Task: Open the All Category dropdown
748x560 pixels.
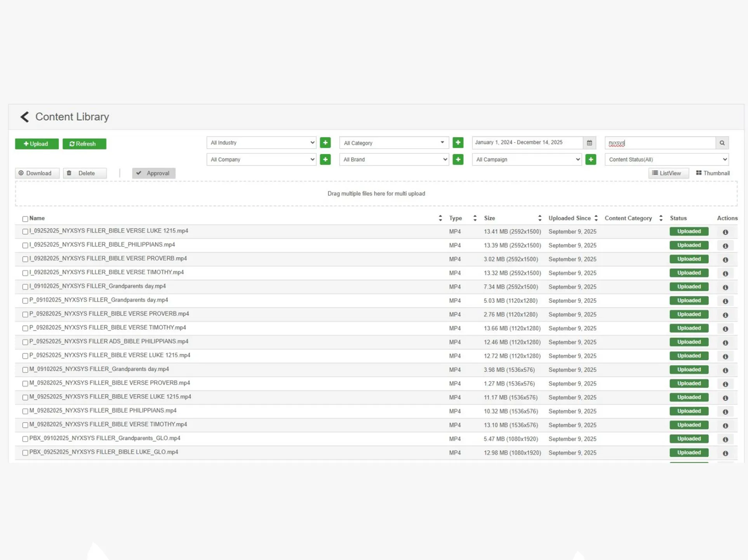Action: 393,142
